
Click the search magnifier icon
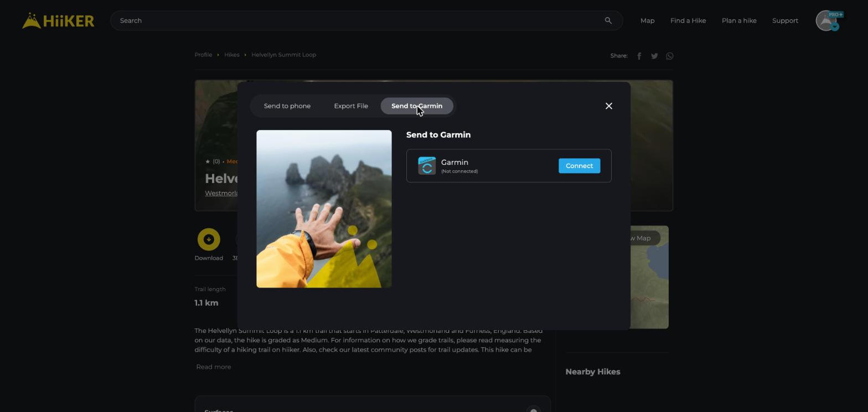pyautogui.click(x=608, y=20)
